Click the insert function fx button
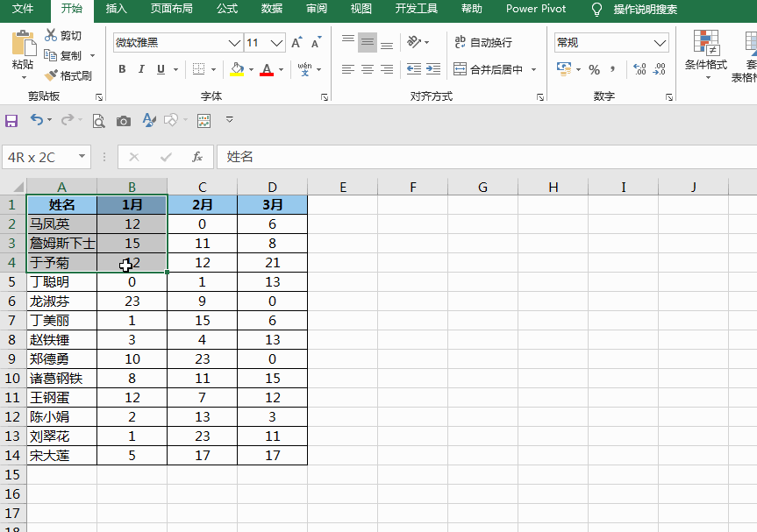 coord(197,157)
